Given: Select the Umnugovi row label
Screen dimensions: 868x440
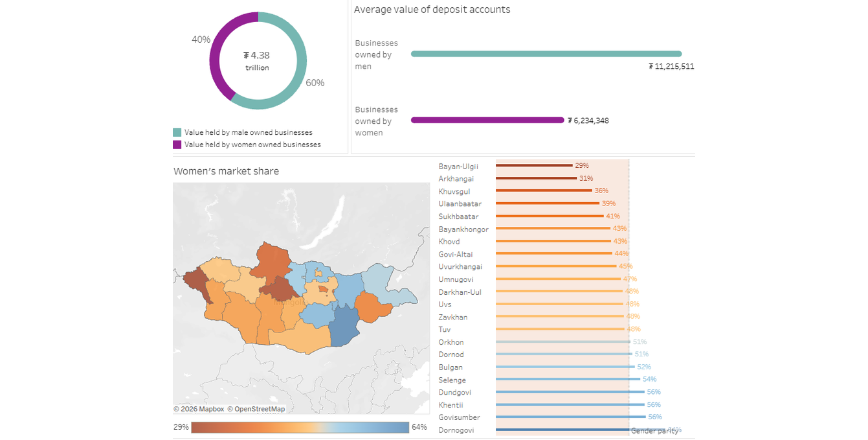Looking at the screenshot, I should tap(456, 279).
